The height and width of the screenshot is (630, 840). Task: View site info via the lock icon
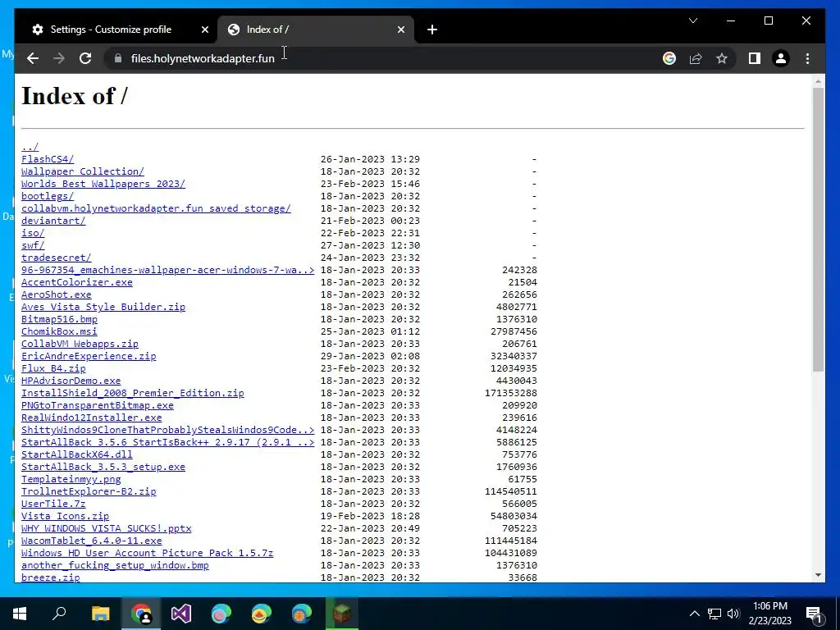pos(118,58)
